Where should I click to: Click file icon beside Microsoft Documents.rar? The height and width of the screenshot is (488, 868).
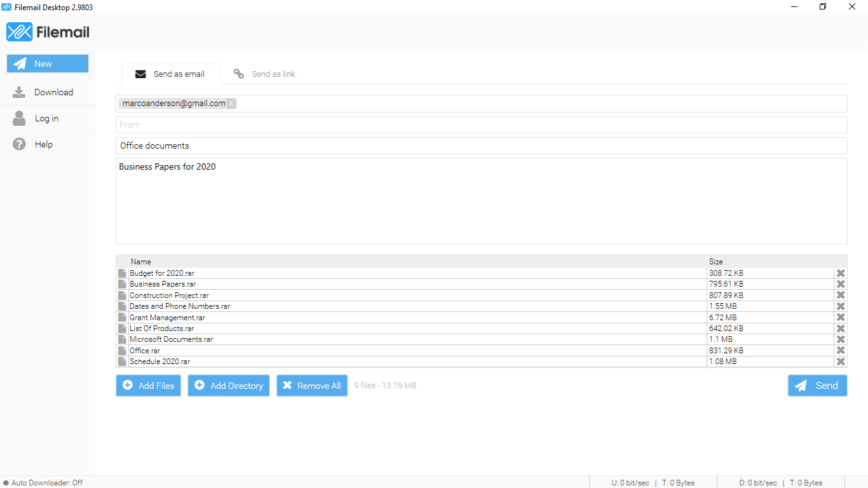point(122,339)
